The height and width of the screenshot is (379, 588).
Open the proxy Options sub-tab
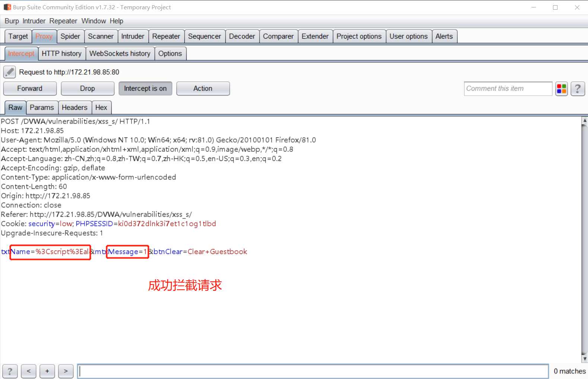coord(170,54)
